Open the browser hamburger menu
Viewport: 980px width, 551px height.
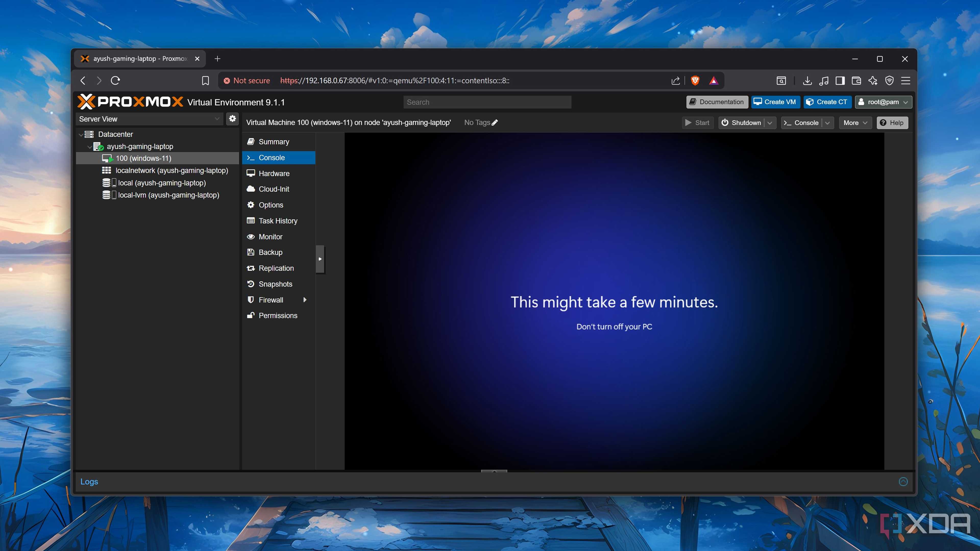pos(906,81)
